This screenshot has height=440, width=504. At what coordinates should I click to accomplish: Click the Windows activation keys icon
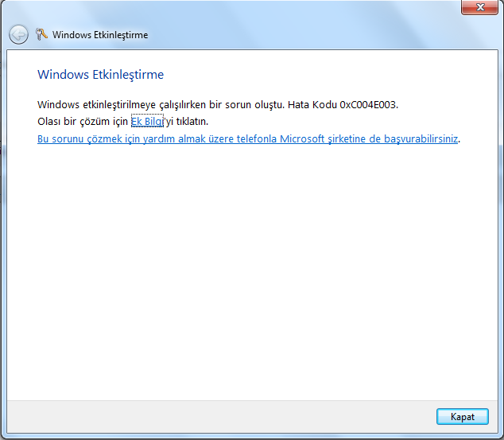(x=41, y=34)
